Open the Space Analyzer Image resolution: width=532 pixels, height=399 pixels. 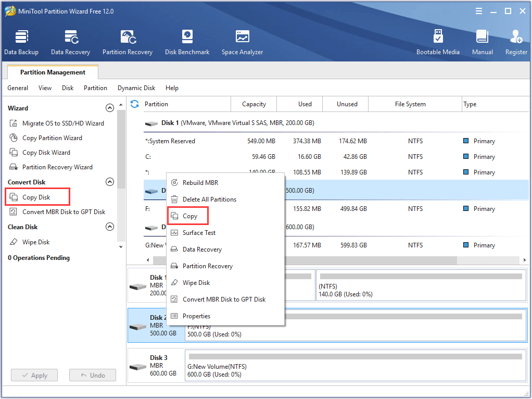(242, 42)
